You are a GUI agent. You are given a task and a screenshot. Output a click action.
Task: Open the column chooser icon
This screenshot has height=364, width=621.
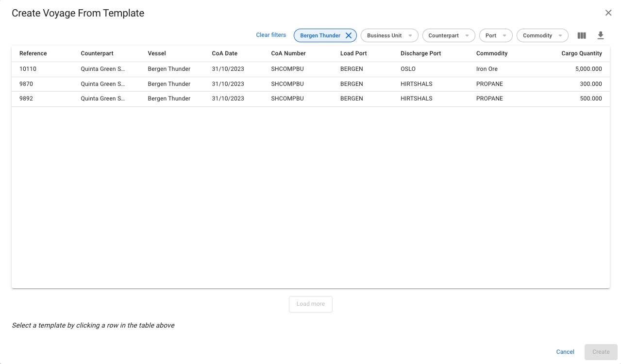pos(582,35)
